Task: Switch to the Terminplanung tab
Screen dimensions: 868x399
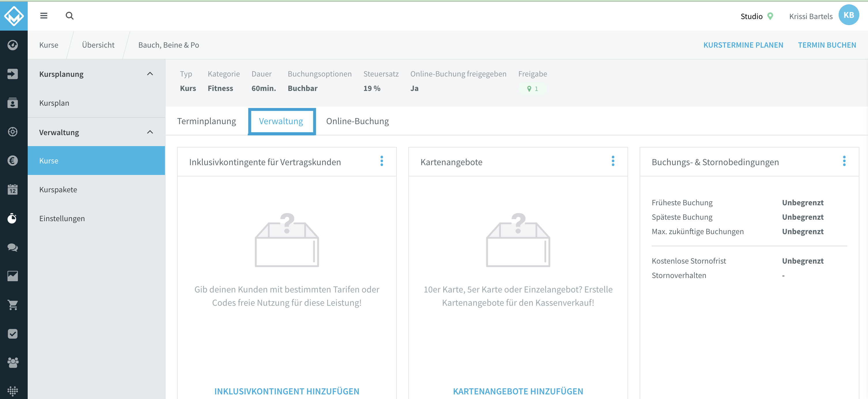Action: click(x=206, y=121)
